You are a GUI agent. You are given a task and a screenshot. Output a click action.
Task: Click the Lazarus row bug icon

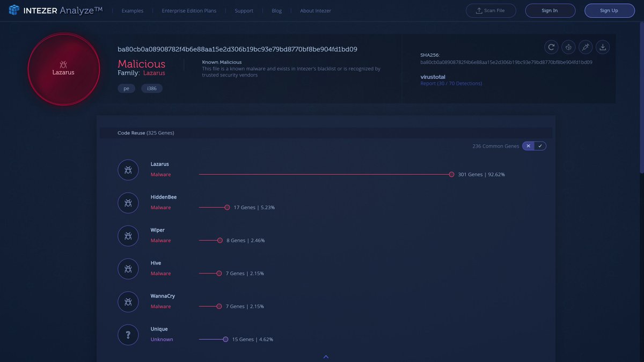pyautogui.click(x=128, y=170)
